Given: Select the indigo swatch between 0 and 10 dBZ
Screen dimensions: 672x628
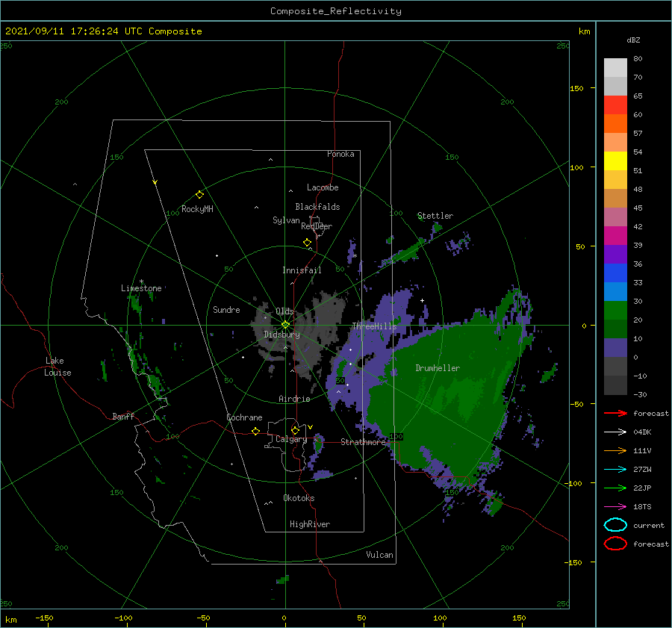Looking at the screenshot, I should point(615,347).
